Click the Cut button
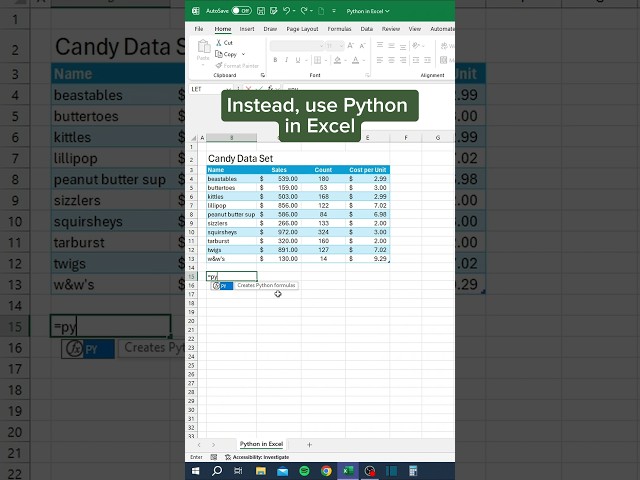 point(224,42)
